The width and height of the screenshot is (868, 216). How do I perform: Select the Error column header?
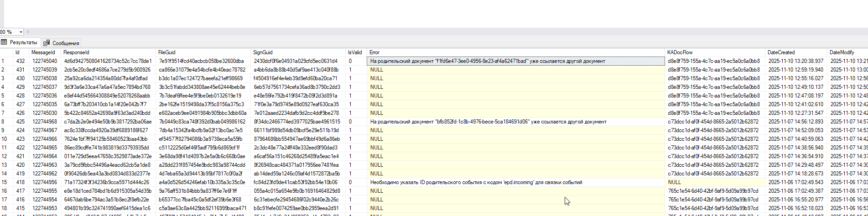(374, 52)
